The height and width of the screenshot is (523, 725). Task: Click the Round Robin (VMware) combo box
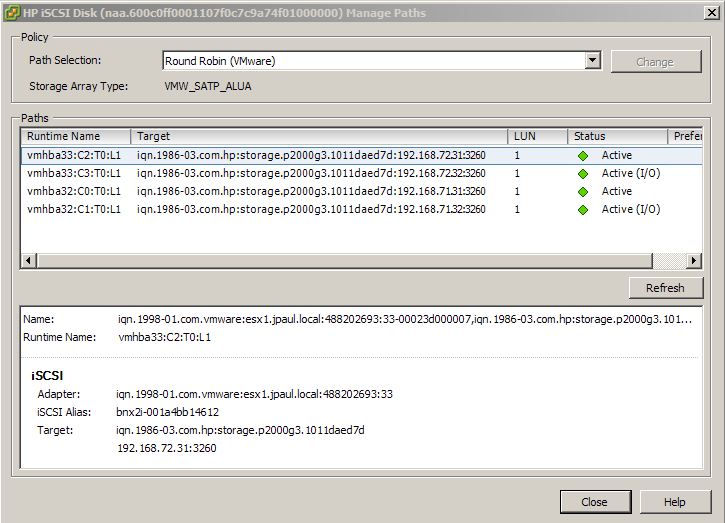point(381,61)
